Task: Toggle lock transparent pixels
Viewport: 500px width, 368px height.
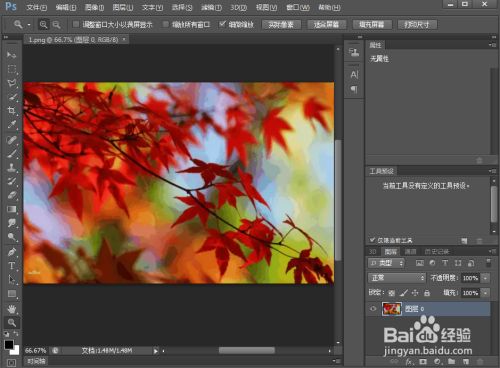Action: (392, 293)
